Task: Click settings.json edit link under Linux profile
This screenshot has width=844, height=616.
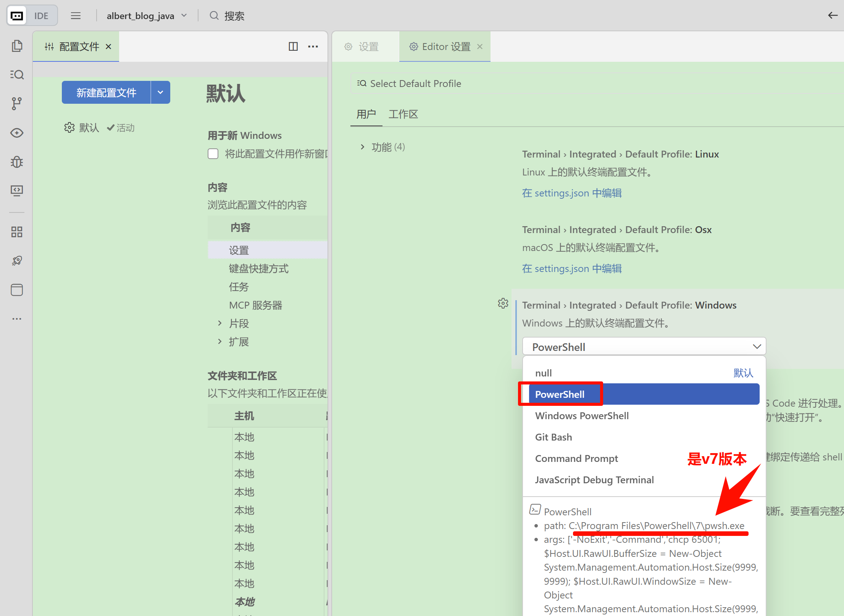Action: point(571,193)
